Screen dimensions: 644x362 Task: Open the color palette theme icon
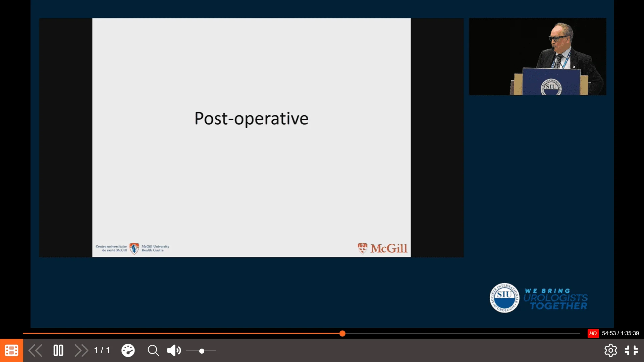click(x=128, y=351)
